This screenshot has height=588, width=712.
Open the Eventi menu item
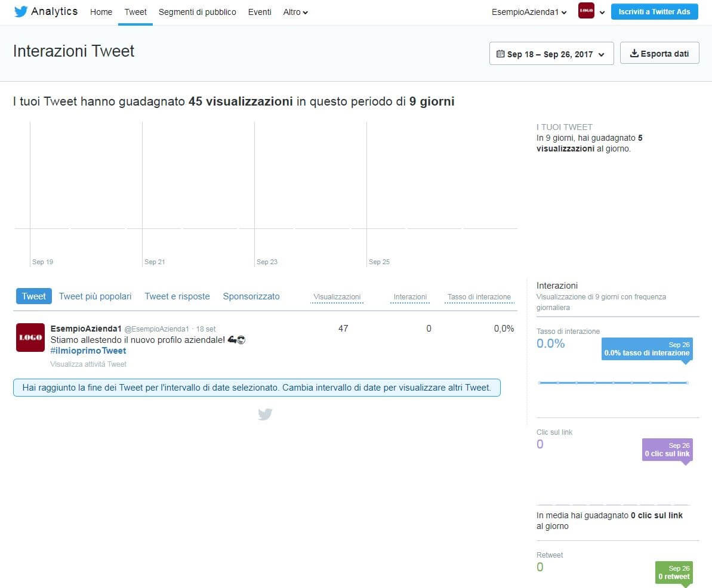[260, 13]
